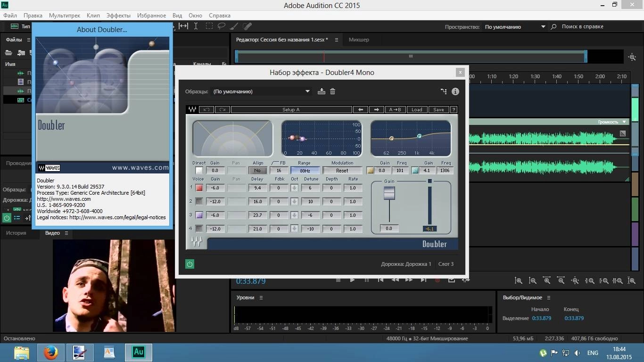Open channel map editor icon in effect dialog
644x362 pixels.
(444, 91)
